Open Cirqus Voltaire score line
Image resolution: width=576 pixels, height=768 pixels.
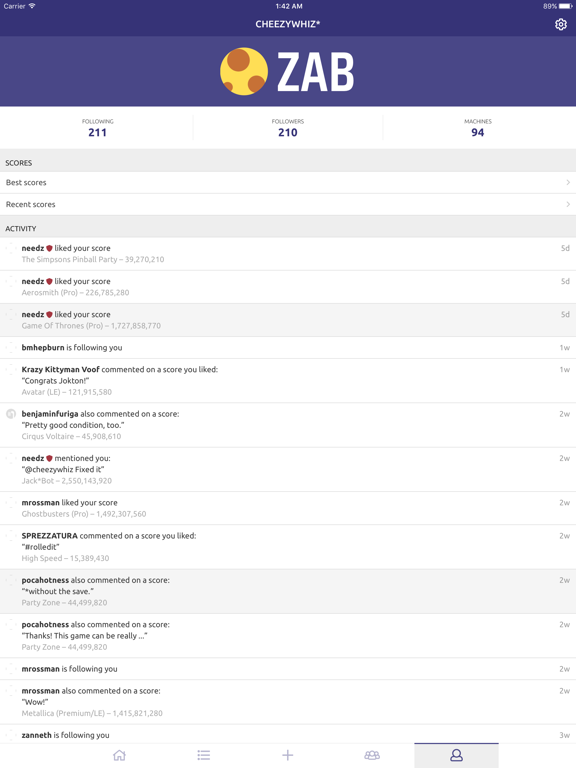[x=71, y=436]
